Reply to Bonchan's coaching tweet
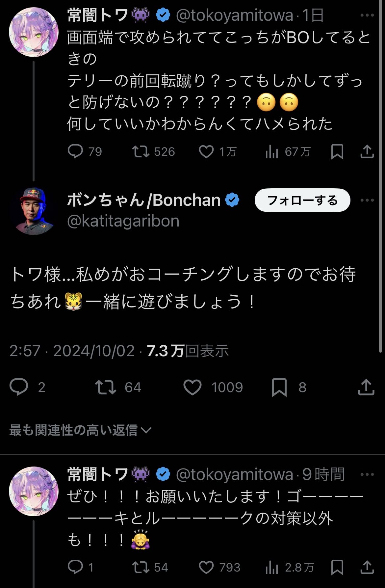 pos(19,387)
